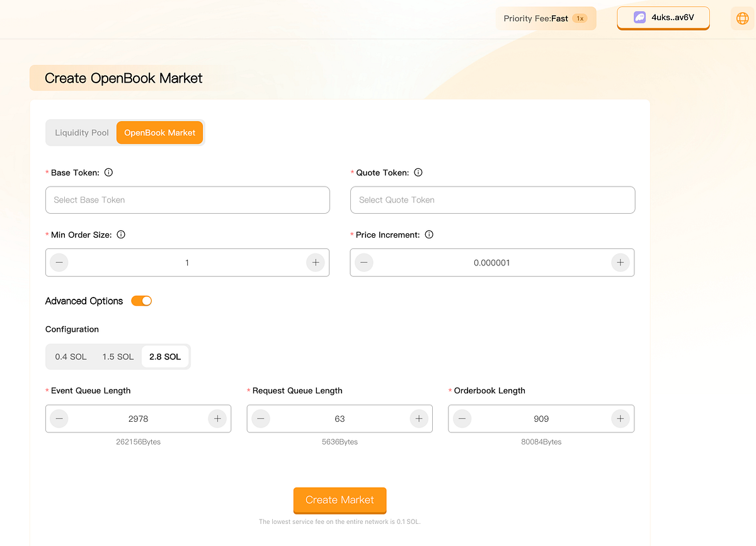Select the 0.4 SOL configuration

(x=71, y=356)
